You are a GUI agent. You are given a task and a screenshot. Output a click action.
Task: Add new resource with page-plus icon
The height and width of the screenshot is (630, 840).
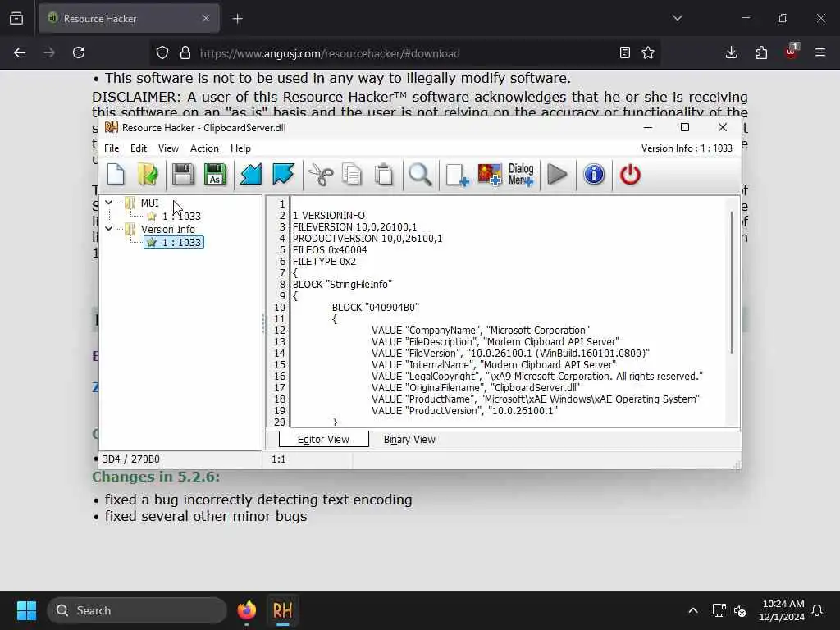[457, 175]
